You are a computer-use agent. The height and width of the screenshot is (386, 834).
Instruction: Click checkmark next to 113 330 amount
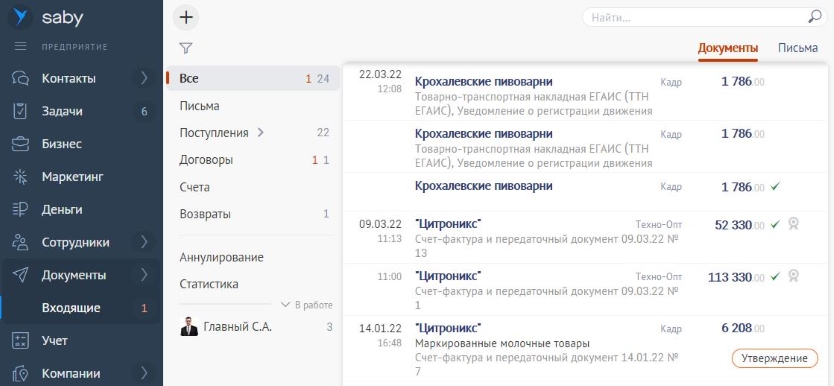pyautogui.click(x=775, y=276)
